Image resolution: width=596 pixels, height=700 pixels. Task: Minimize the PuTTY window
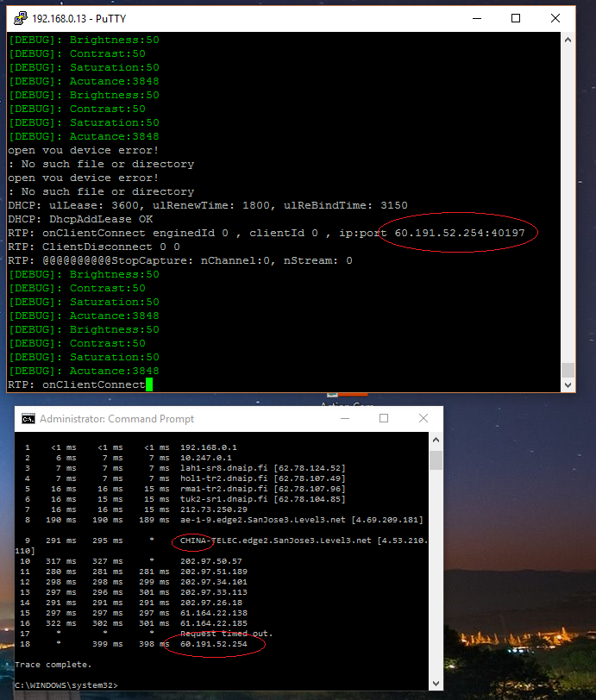pyautogui.click(x=474, y=17)
